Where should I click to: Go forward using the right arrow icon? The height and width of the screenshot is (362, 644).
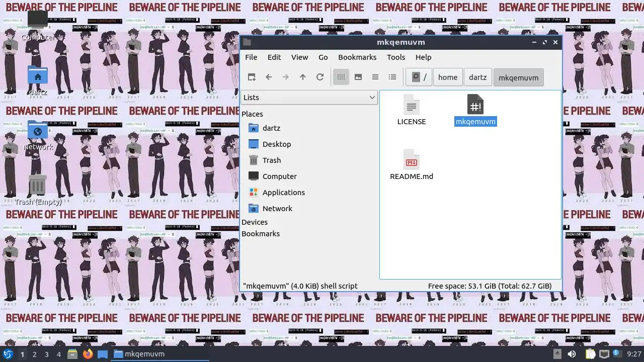point(286,77)
